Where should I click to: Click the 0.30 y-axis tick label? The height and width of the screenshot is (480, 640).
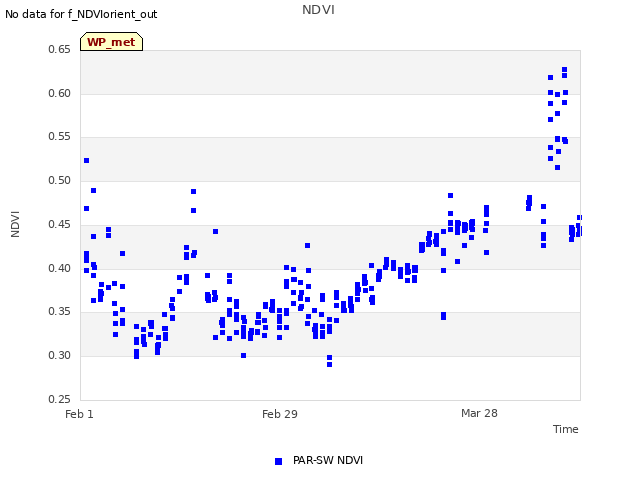click(x=59, y=356)
